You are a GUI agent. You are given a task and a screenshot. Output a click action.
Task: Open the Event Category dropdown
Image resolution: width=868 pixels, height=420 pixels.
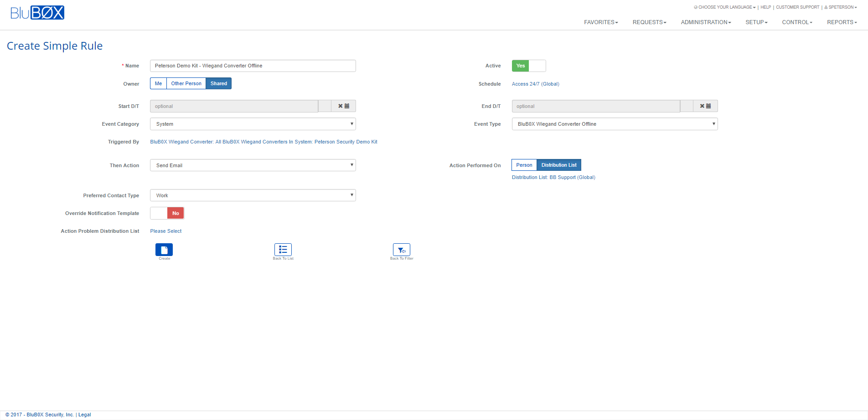click(253, 123)
